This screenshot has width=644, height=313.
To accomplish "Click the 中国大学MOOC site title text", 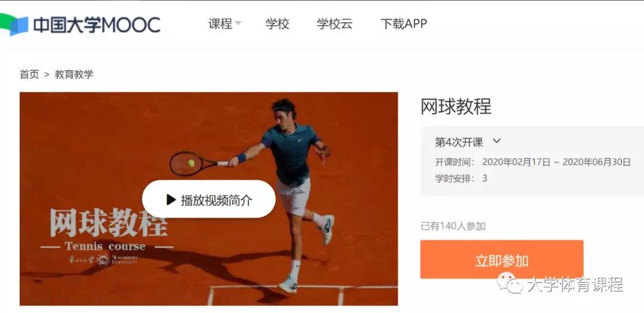I will (97, 25).
